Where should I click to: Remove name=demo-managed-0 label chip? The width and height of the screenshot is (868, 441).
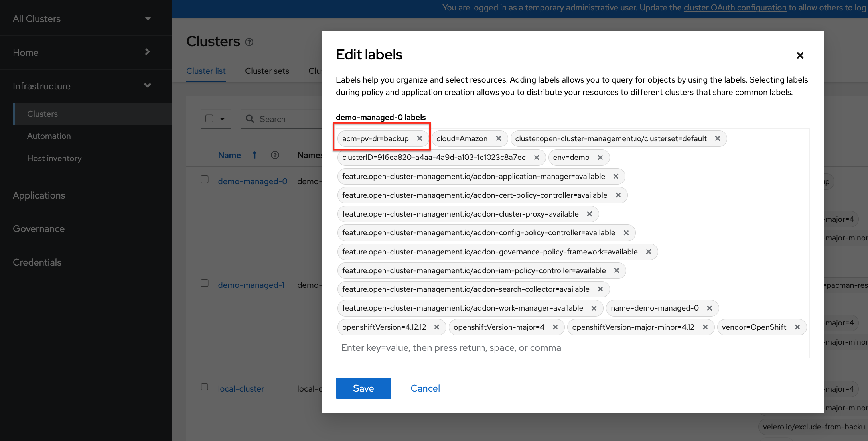[709, 308]
